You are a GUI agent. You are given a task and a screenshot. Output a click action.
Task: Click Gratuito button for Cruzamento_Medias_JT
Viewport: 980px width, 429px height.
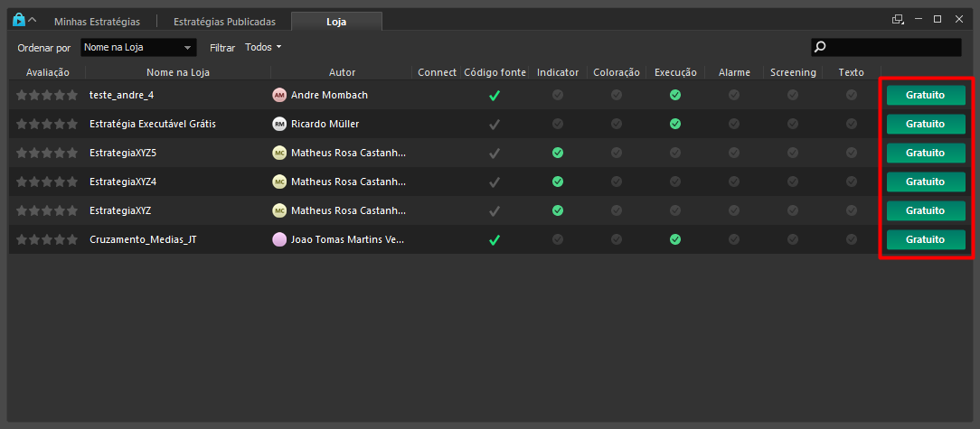[926, 239]
